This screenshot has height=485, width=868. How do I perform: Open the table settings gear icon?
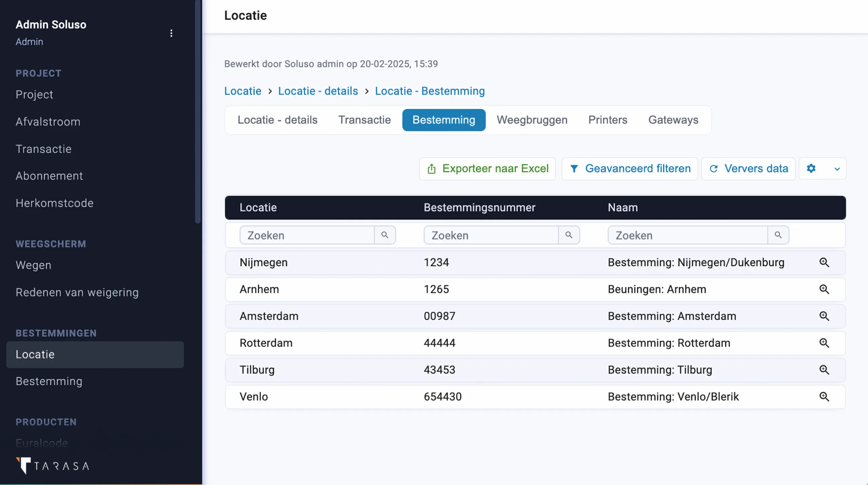click(811, 168)
